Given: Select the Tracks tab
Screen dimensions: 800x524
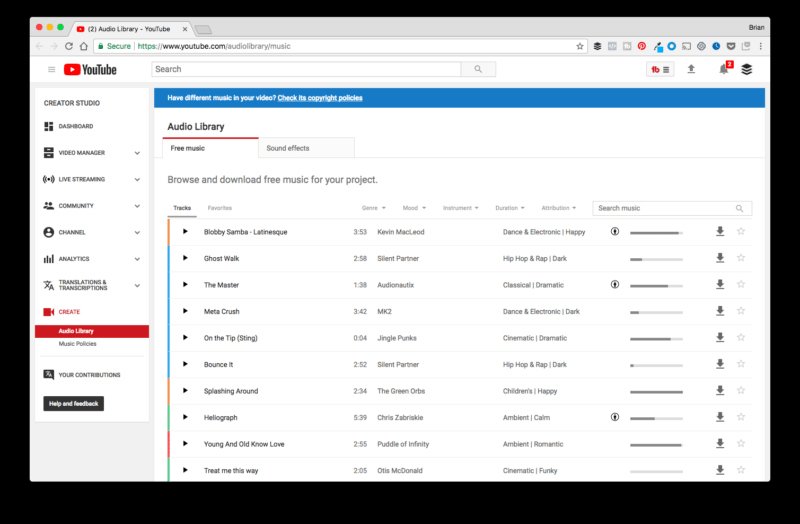Looking at the screenshot, I should [182, 208].
